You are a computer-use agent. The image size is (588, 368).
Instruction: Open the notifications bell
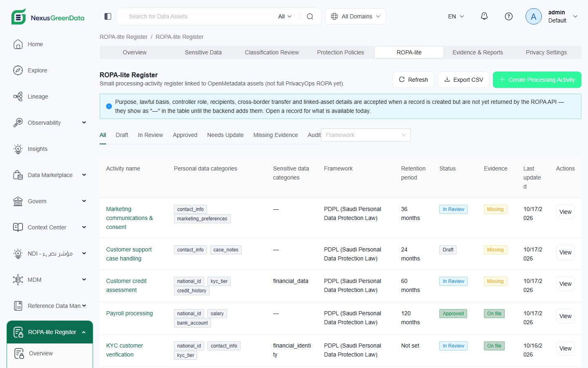[x=484, y=16]
